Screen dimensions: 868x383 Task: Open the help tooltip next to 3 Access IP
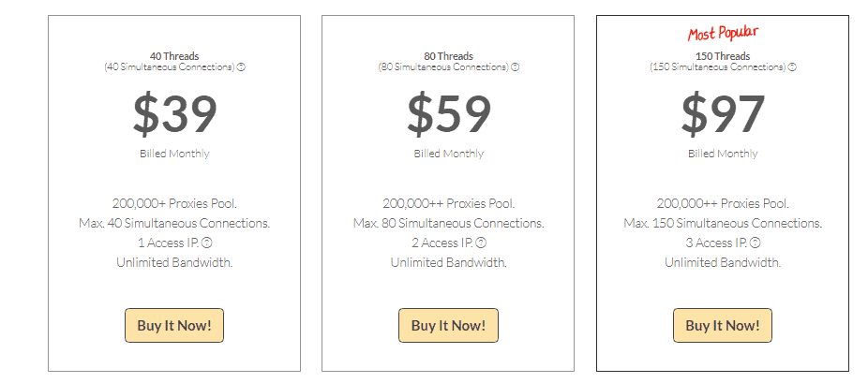(756, 243)
